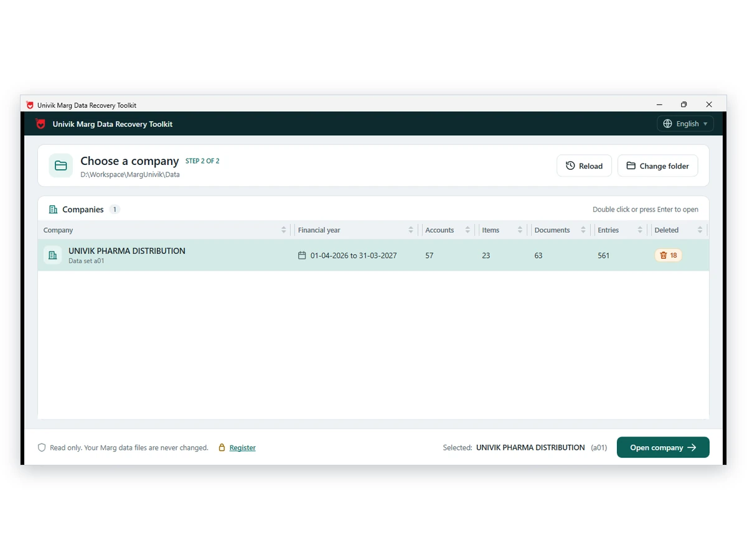The width and height of the screenshot is (747, 560).
Task: Click the Univik shield logo in header
Action: 40,124
